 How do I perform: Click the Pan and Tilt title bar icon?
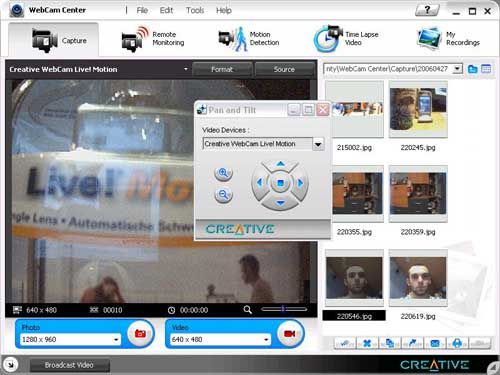(x=201, y=109)
